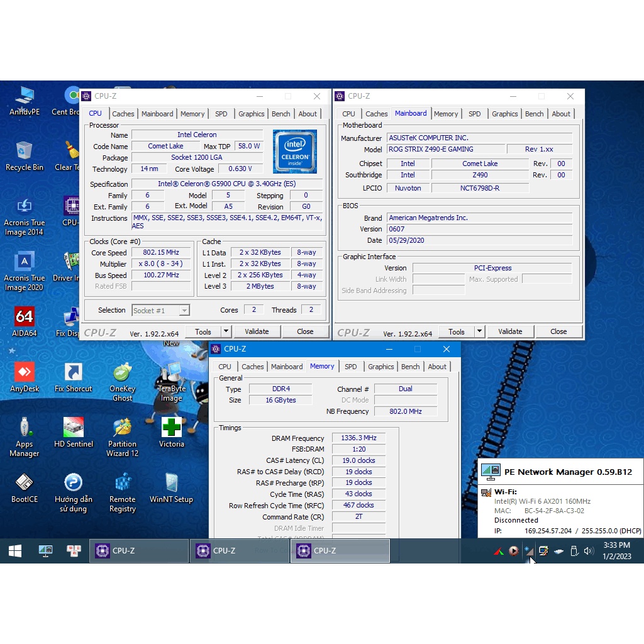Image resolution: width=644 pixels, height=644 pixels.
Task: Click the Windows Start button
Action: coord(15,551)
